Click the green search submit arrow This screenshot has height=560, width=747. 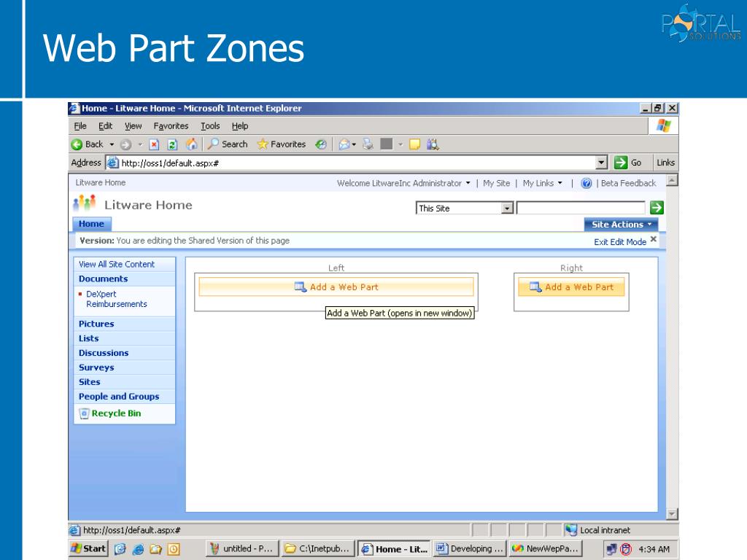(x=657, y=208)
